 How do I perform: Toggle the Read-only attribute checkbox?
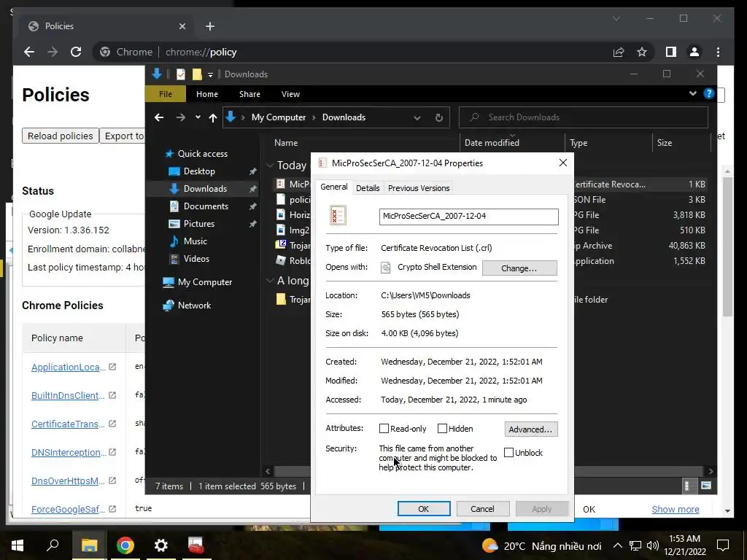coord(384,429)
